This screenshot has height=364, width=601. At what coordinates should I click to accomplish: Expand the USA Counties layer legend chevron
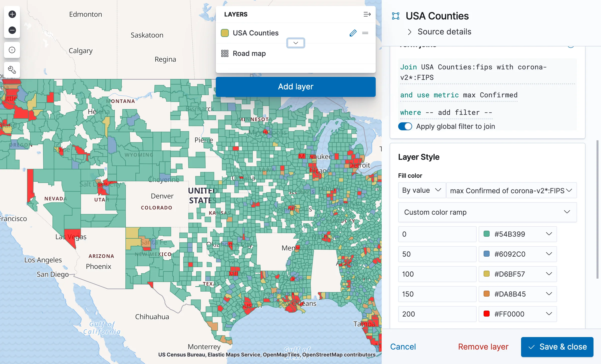296,43
